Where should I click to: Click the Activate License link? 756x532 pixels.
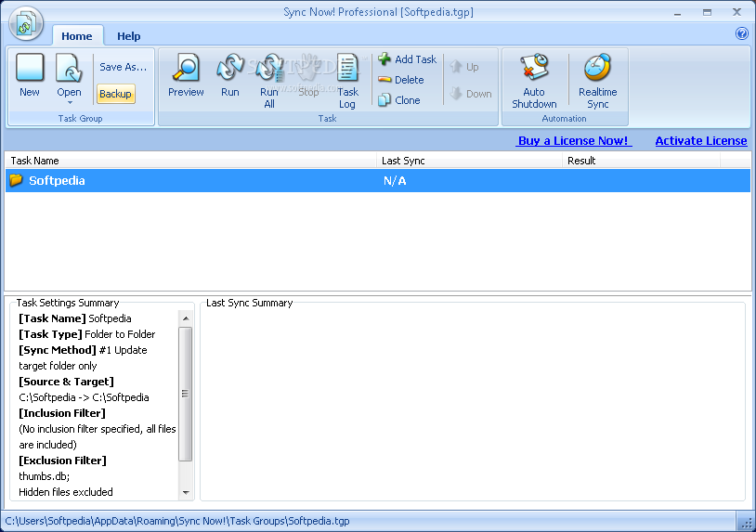click(701, 141)
